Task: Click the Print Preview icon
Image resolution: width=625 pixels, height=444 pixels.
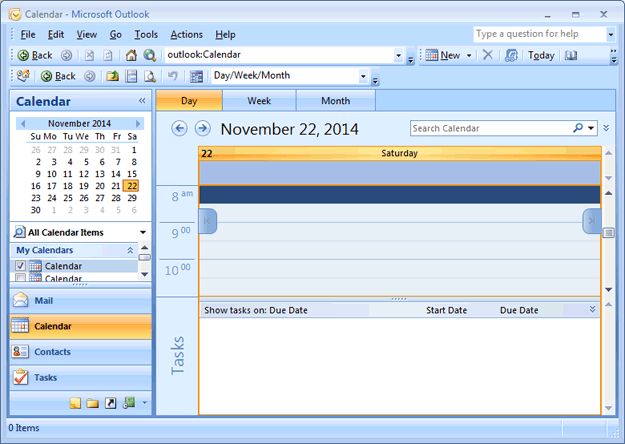Action: (150, 76)
